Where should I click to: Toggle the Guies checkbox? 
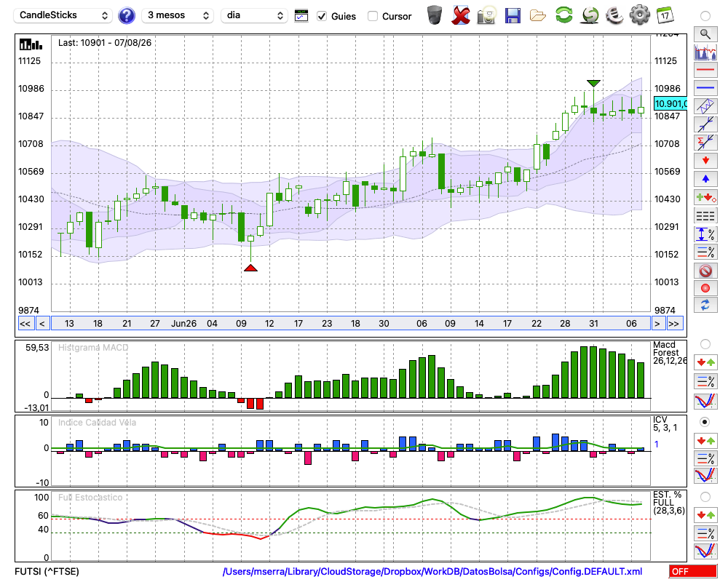tap(321, 16)
